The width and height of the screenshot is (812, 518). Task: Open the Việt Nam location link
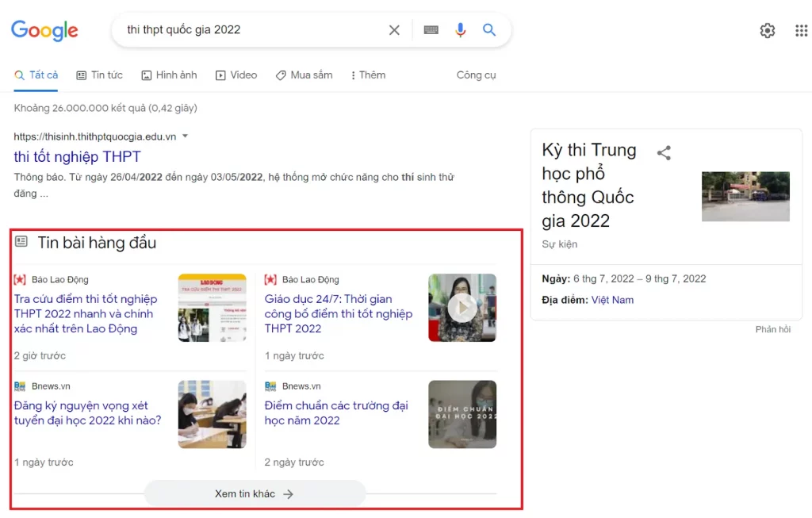pyautogui.click(x=612, y=300)
